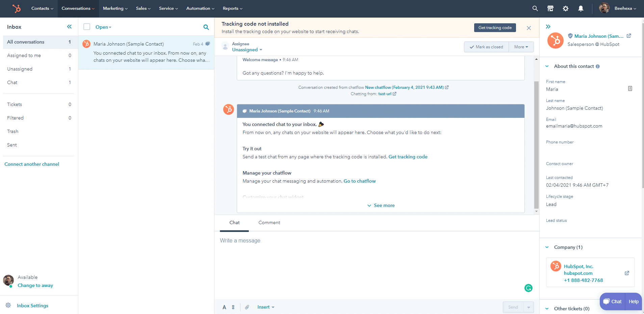Click the Inbox Settings gear icon
Screen dimensions: 644x314
click(8, 305)
